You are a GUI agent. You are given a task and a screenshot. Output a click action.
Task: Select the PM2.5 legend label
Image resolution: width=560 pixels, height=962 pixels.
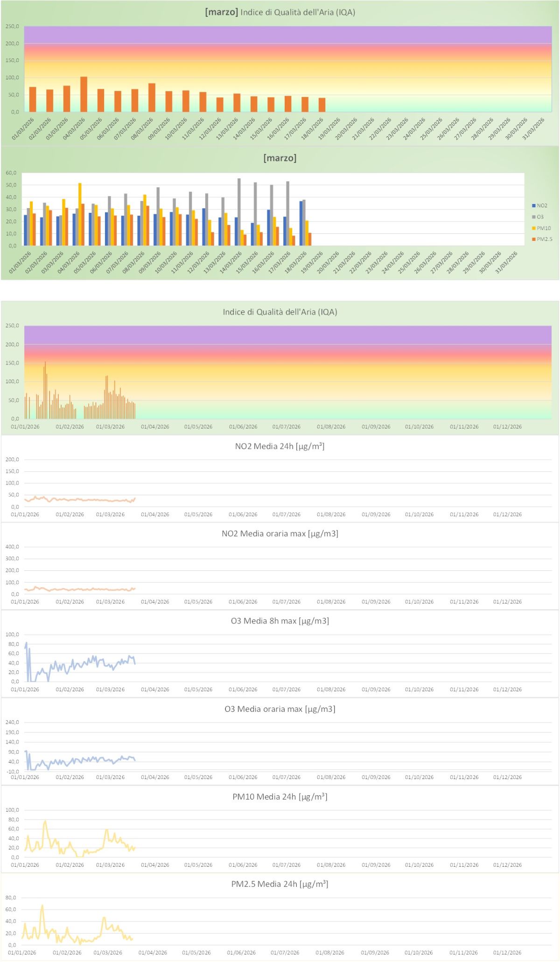pos(544,239)
